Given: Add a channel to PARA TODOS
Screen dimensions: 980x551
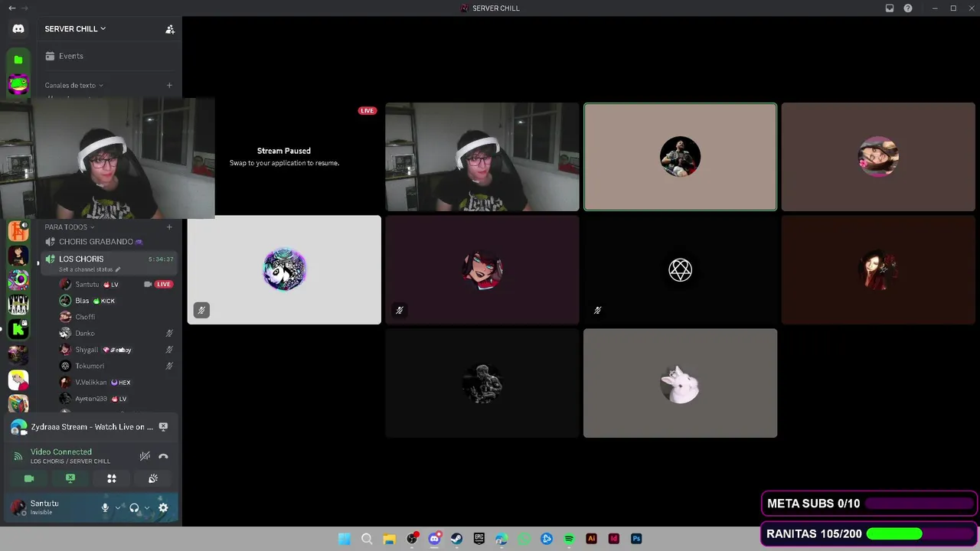Looking at the screenshot, I should tap(169, 227).
